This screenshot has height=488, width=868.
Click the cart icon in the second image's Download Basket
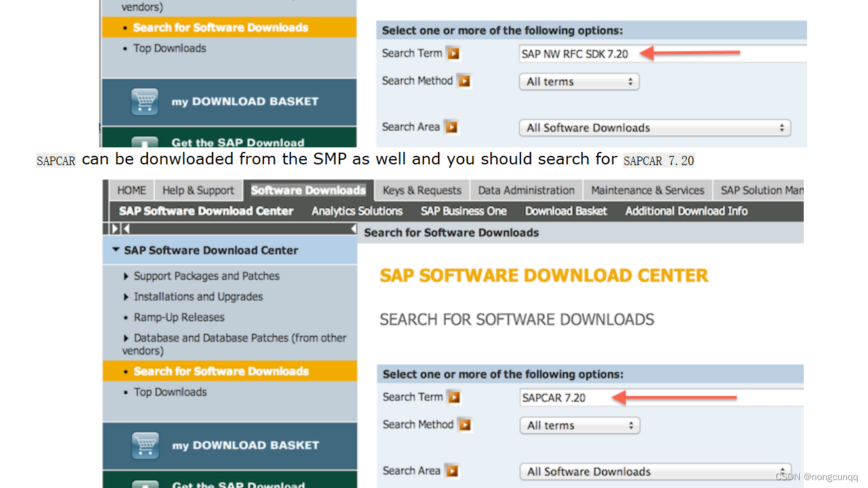[145, 445]
